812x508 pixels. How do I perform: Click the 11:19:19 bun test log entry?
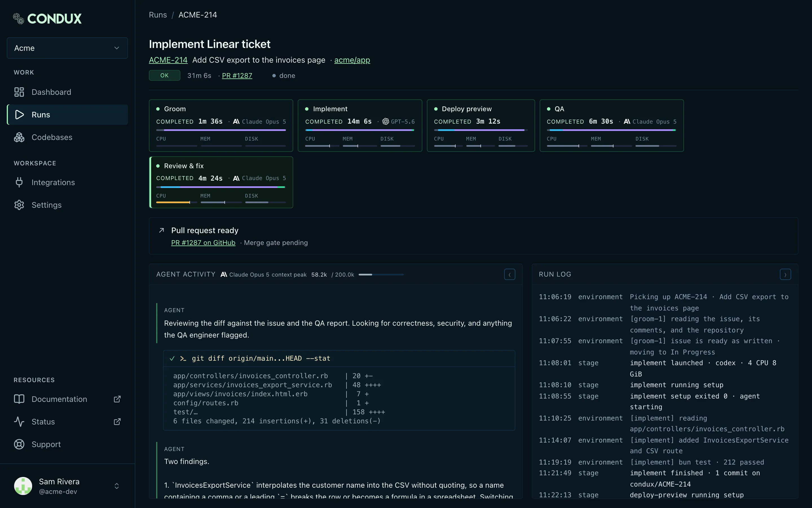point(664,462)
